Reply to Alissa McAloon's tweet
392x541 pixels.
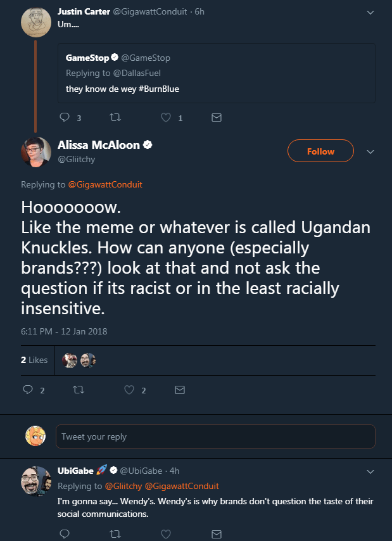pos(28,390)
